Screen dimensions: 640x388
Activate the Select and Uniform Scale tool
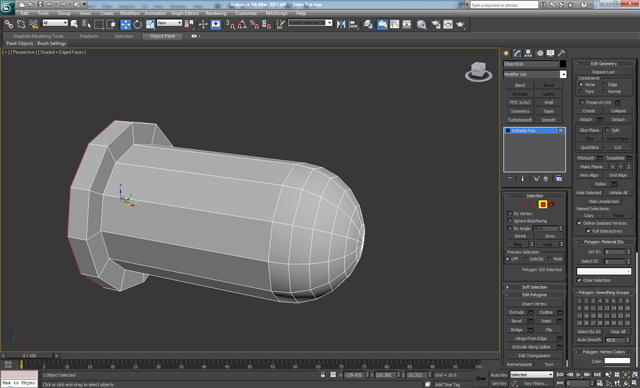150,24
